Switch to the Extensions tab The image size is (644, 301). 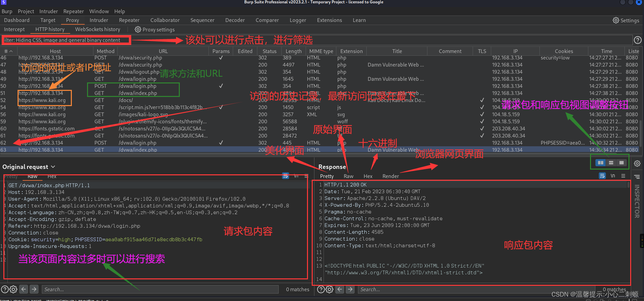pos(330,20)
